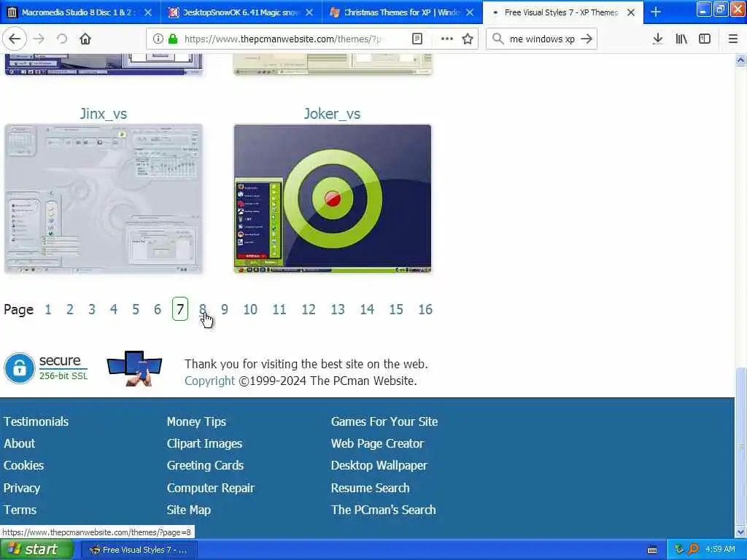Click the Joker_vs theme preview thumbnail
747x560 pixels.
point(333,198)
